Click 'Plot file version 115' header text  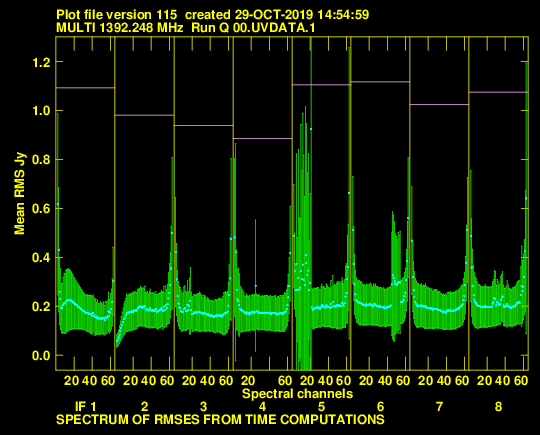point(116,15)
